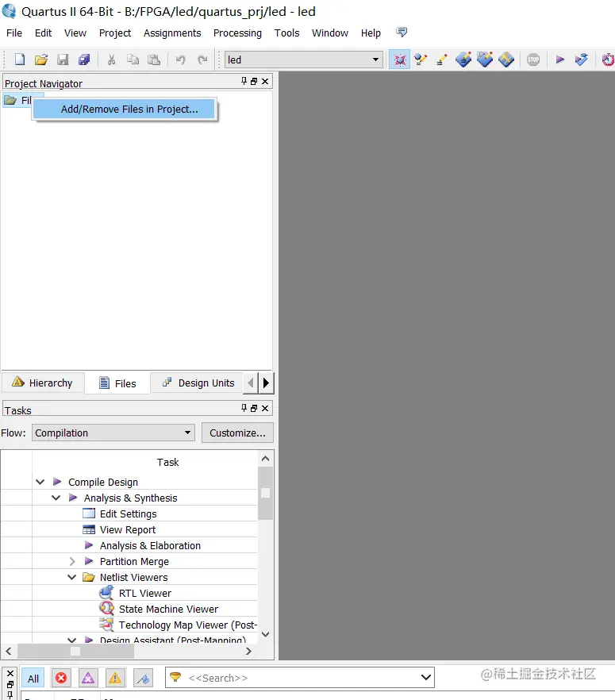Save the file using the single floppy disk icon
This screenshot has width=615, height=700.
coord(63,60)
